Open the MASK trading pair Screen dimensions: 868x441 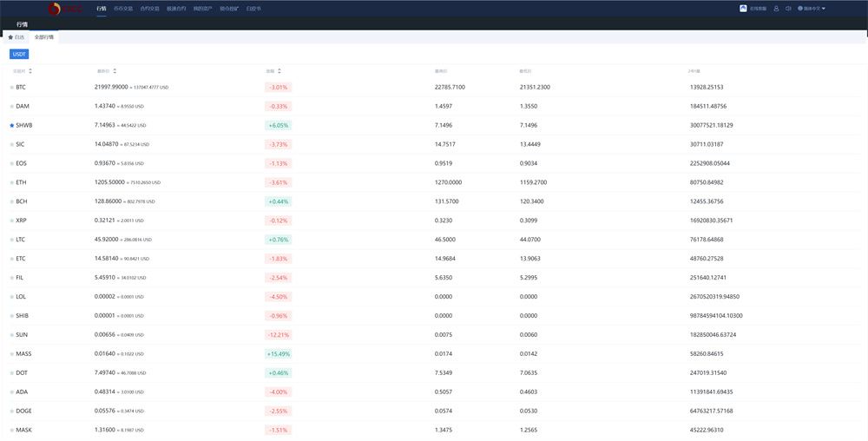(23, 430)
